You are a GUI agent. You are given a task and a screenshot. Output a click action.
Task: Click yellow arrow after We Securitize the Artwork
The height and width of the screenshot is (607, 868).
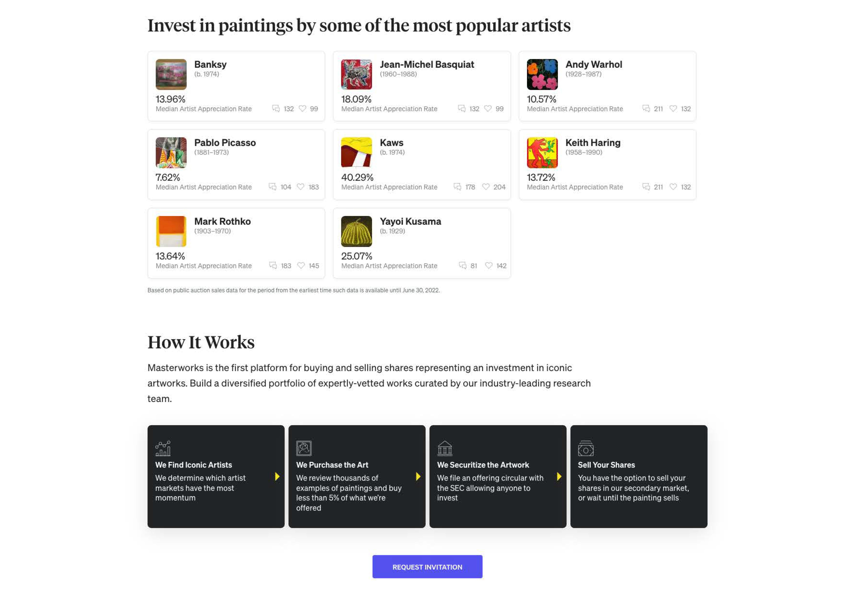[x=559, y=477]
